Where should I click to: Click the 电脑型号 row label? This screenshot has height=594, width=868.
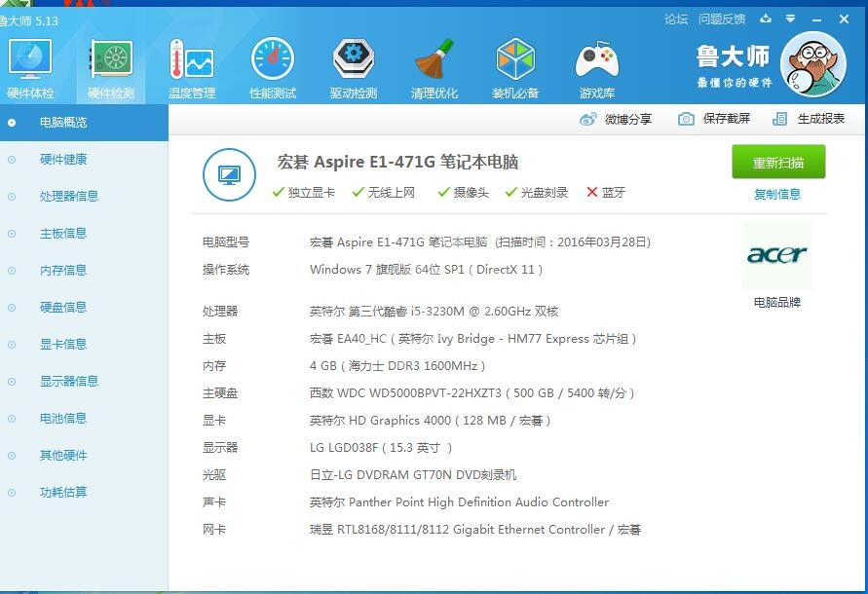(x=226, y=241)
